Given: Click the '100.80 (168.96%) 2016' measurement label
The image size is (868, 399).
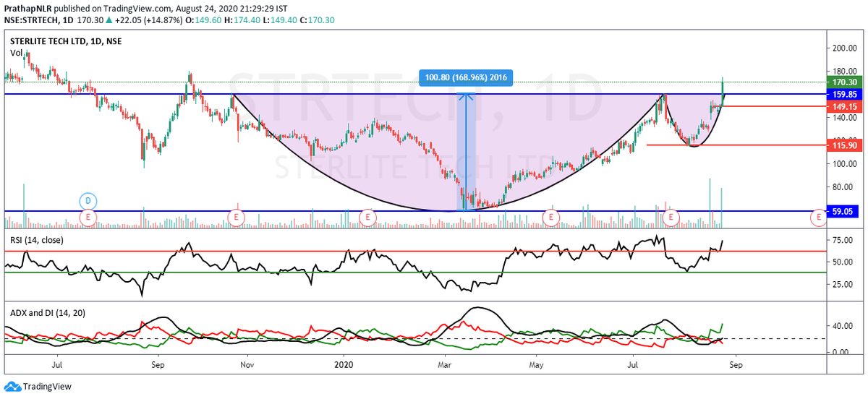Looking at the screenshot, I should click(x=467, y=77).
